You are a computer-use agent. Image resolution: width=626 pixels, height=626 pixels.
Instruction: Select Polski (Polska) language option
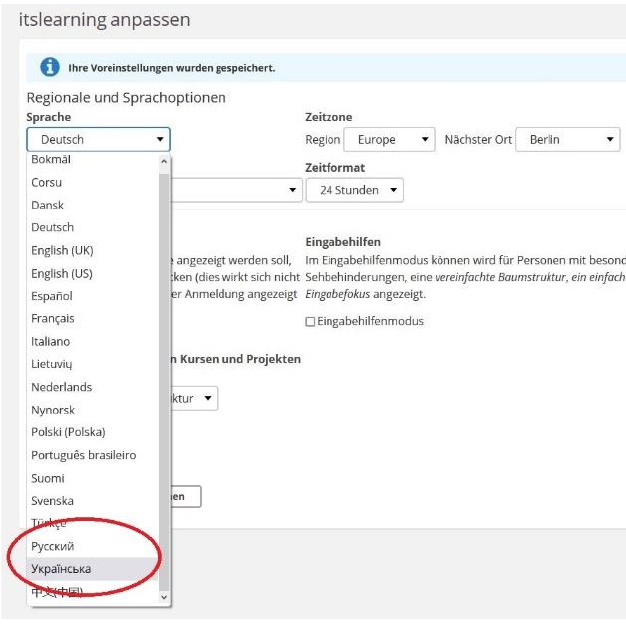click(68, 432)
